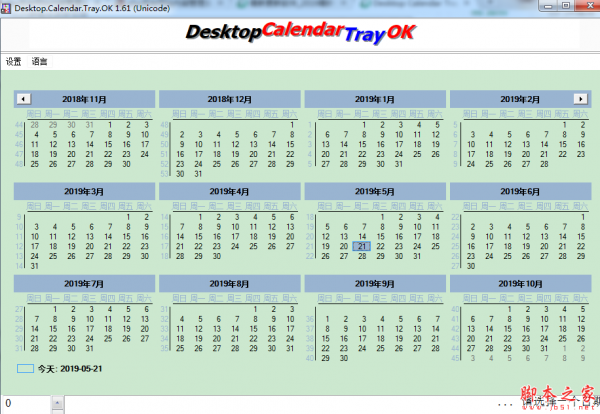Click the spinner up arrow beside the 0 field
This screenshot has height=414, width=600.
(x=57, y=403)
